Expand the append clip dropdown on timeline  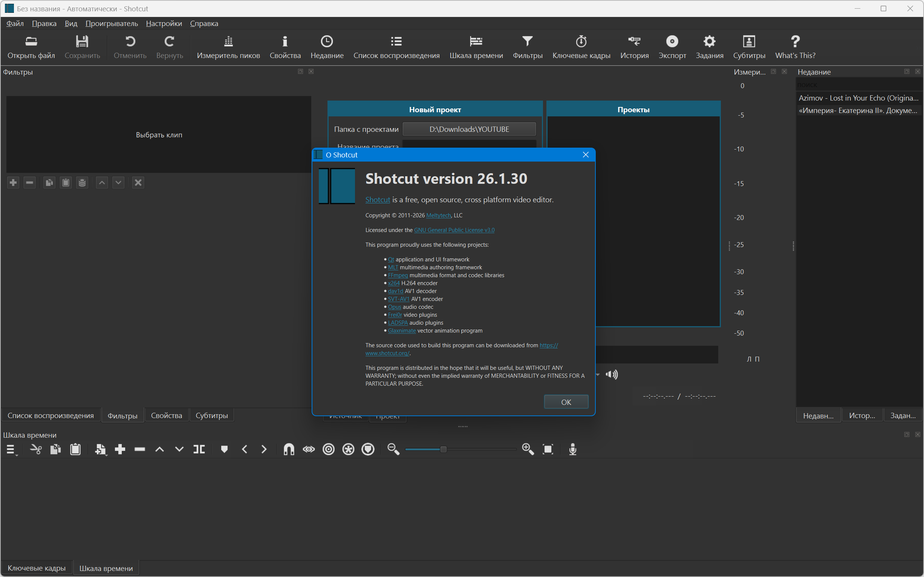click(x=106, y=455)
